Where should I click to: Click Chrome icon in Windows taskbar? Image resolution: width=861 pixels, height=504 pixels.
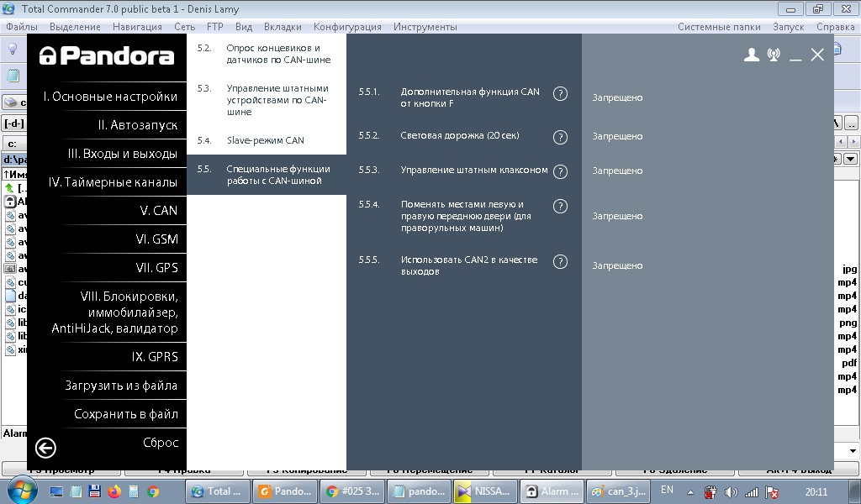153,491
